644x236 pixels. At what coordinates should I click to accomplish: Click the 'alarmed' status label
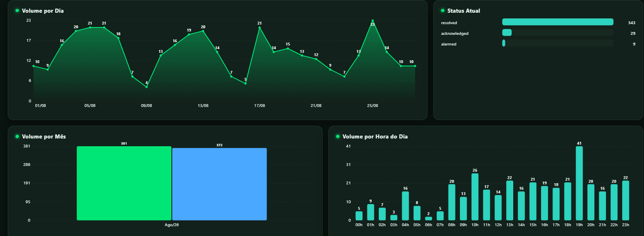pyautogui.click(x=448, y=44)
